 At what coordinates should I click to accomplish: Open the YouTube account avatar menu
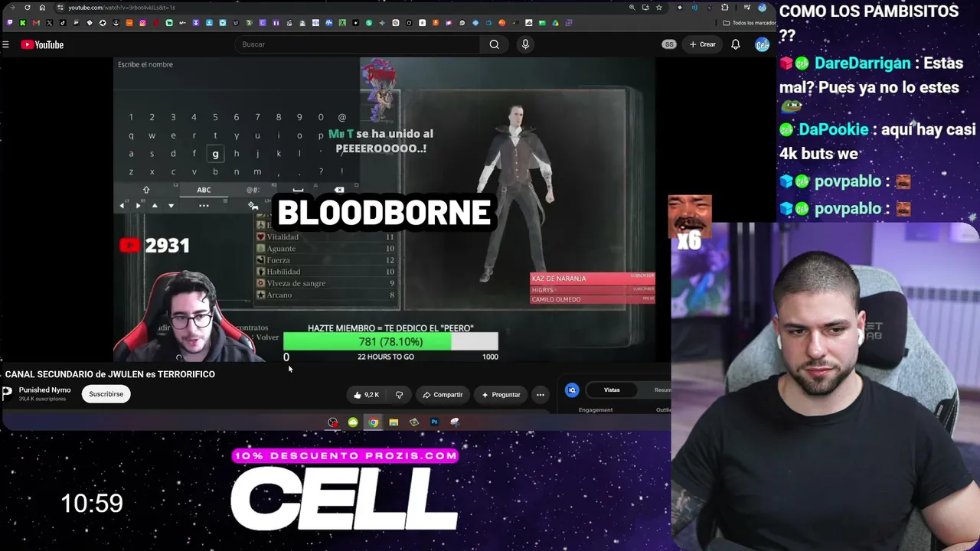click(x=762, y=44)
